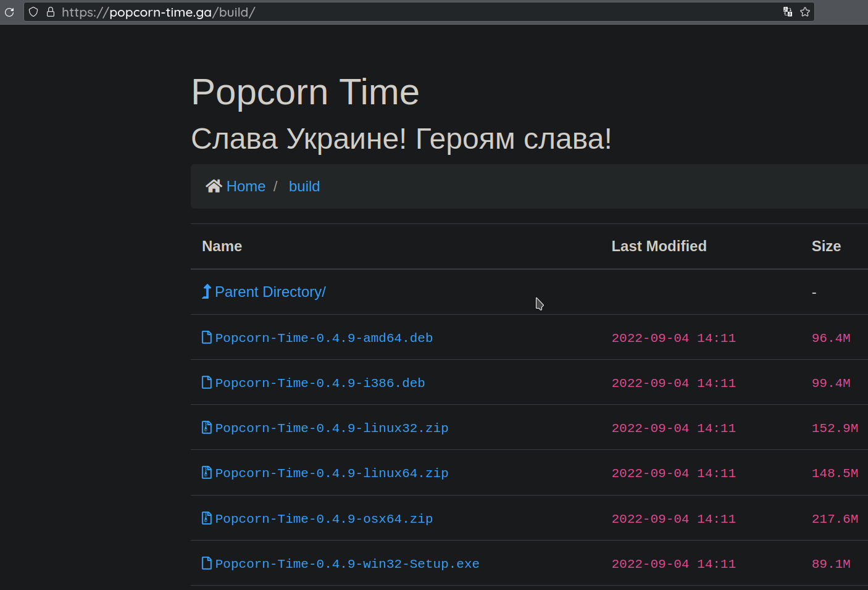Image resolution: width=868 pixels, height=590 pixels.
Task: Click the zip icon beside linux32.zip
Action: 207,428
